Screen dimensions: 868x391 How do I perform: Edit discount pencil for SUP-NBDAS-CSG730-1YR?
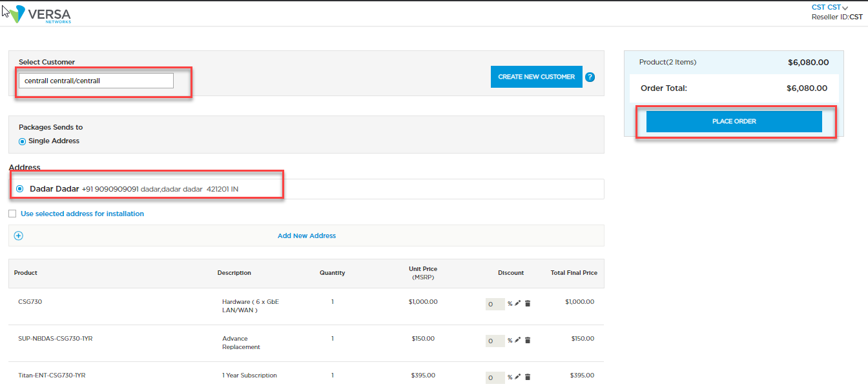tap(518, 340)
